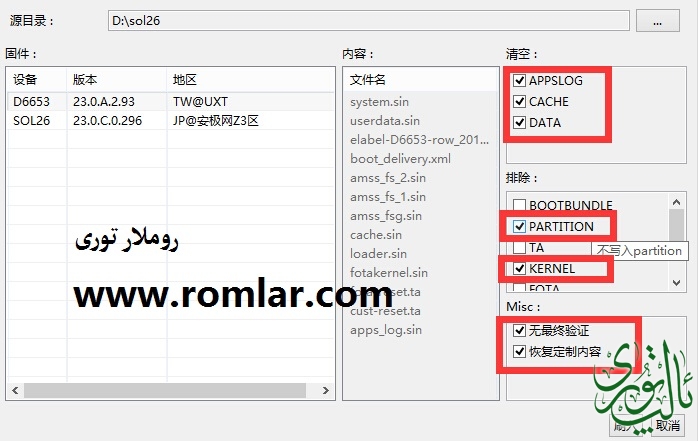Click the exclude list vertical scrollbar thumb
This screenshot has width=698, height=441.
tap(677, 225)
